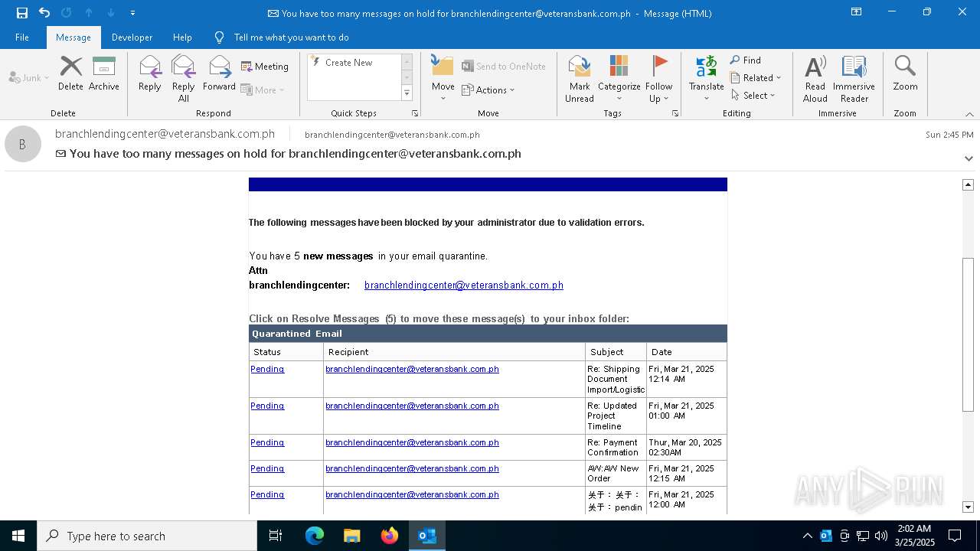Open the Categorize color menu
Image resolution: width=980 pixels, height=551 pixels.
(619, 78)
